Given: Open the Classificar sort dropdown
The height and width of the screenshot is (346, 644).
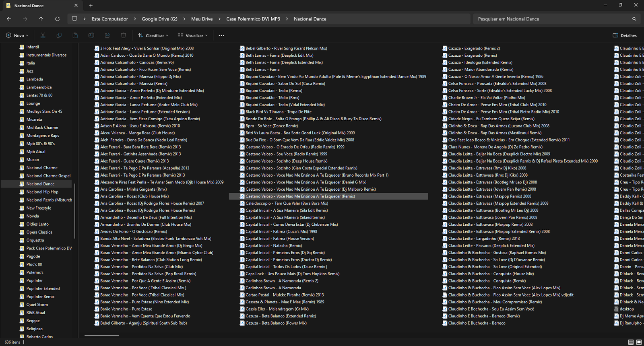Looking at the screenshot, I should click(153, 35).
